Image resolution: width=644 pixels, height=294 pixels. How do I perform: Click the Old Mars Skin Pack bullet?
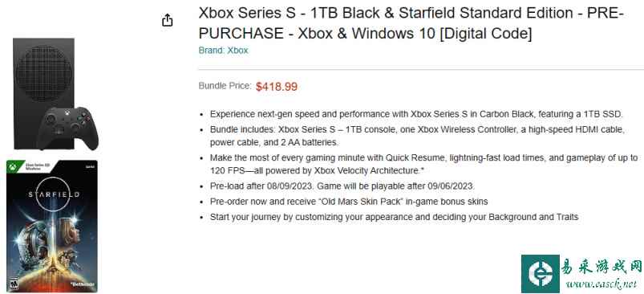[349, 202]
